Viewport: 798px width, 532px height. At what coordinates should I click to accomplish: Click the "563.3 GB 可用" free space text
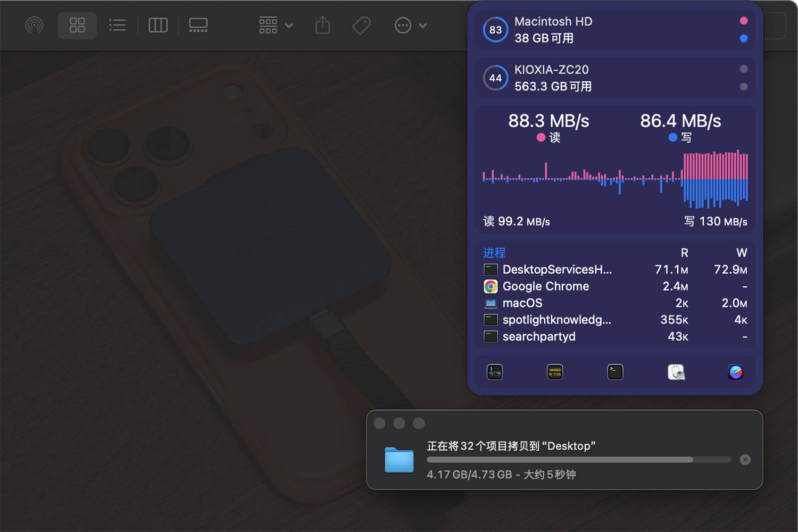553,86
